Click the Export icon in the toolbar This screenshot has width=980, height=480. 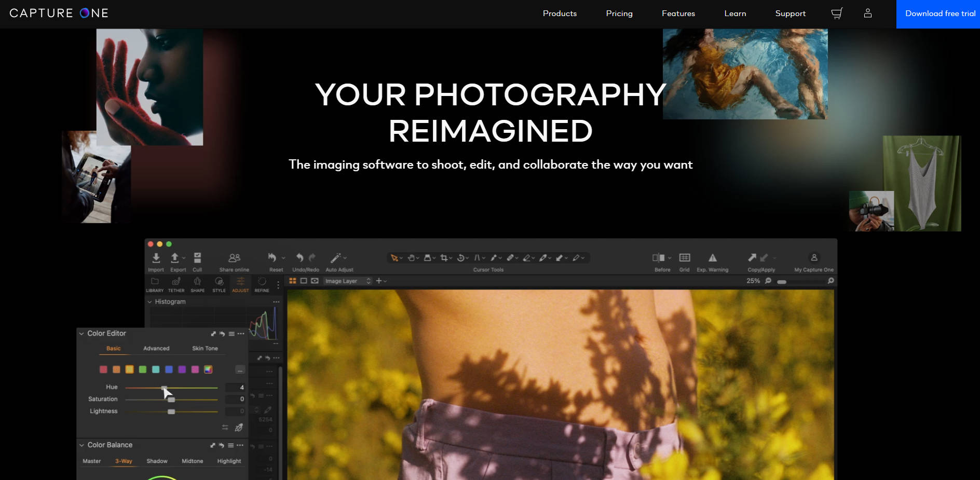(x=175, y=258)
